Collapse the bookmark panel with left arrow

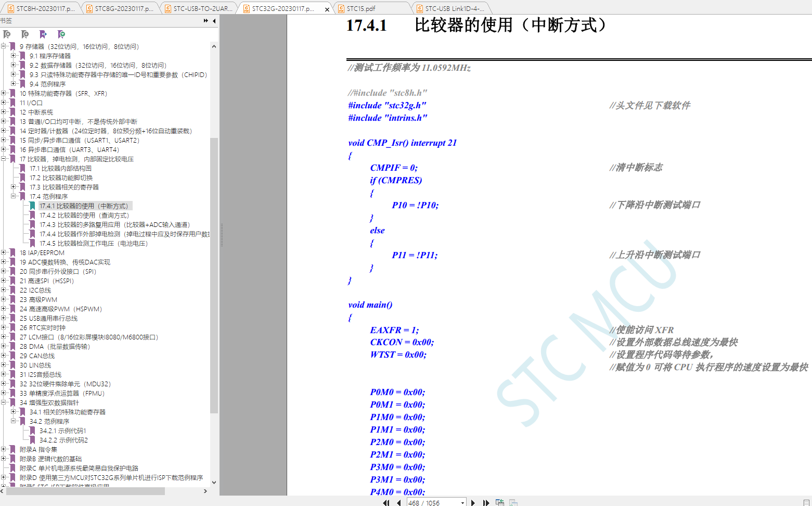click(214, 21)
